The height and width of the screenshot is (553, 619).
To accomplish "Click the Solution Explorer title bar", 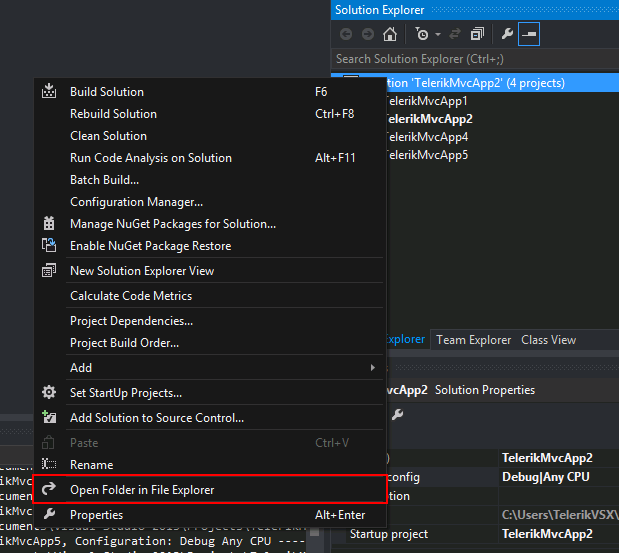I will [x=475, y=10].
